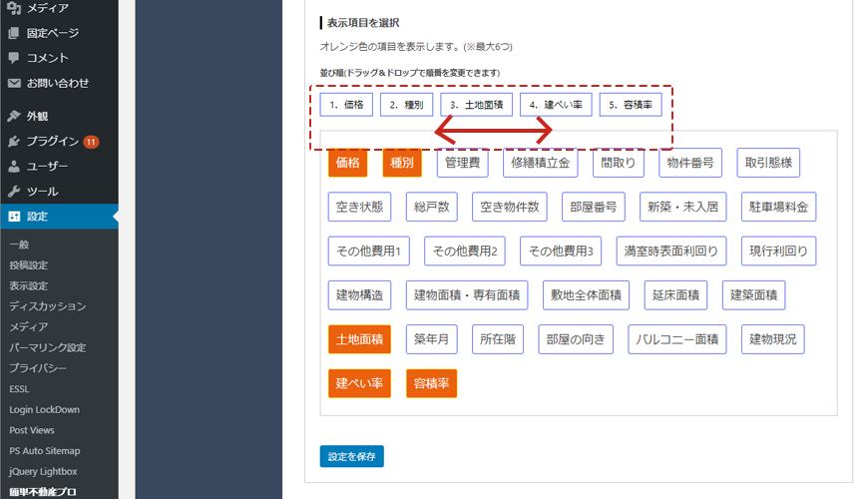Click the プラグイン plug icon
Screen dimensions: 868x499
(x=14, y=141)
